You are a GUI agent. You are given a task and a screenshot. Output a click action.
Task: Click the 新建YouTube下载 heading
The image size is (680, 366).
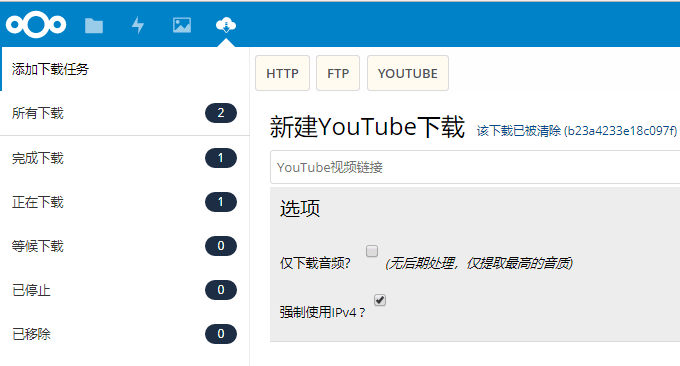pos(367,127)
